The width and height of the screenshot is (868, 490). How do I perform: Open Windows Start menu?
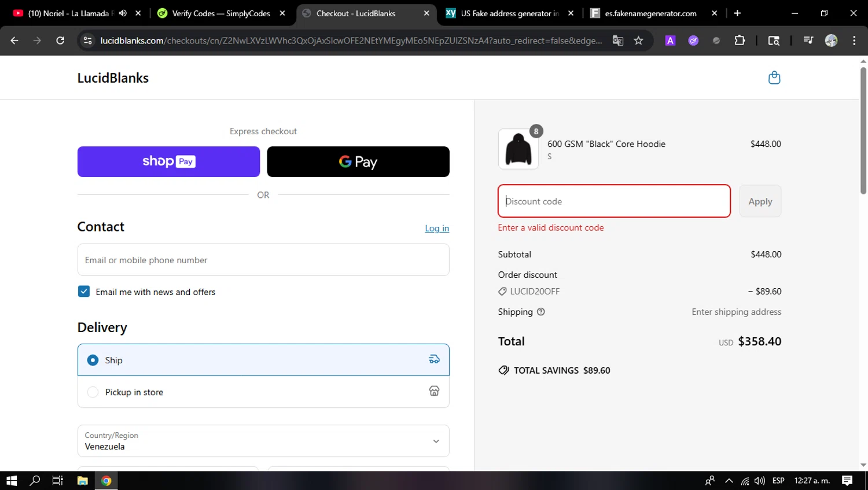pos(12,480)
